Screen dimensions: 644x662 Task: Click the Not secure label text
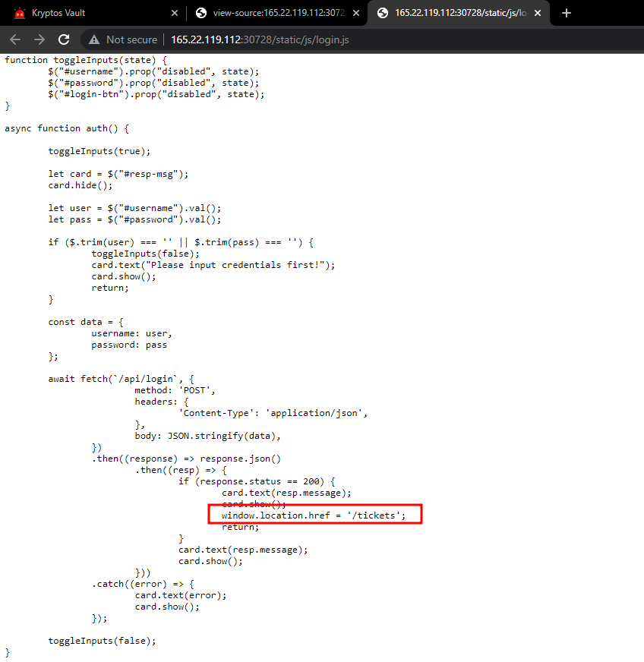[x=131, y=39]
